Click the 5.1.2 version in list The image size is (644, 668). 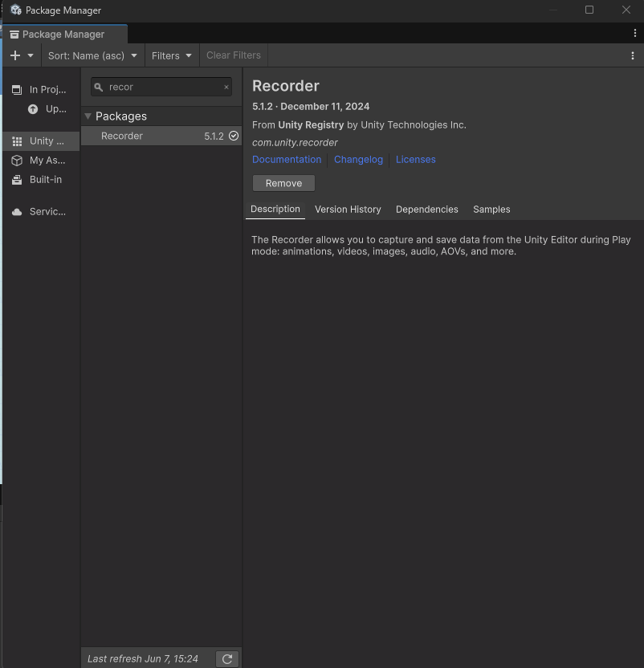pos(214,136)
